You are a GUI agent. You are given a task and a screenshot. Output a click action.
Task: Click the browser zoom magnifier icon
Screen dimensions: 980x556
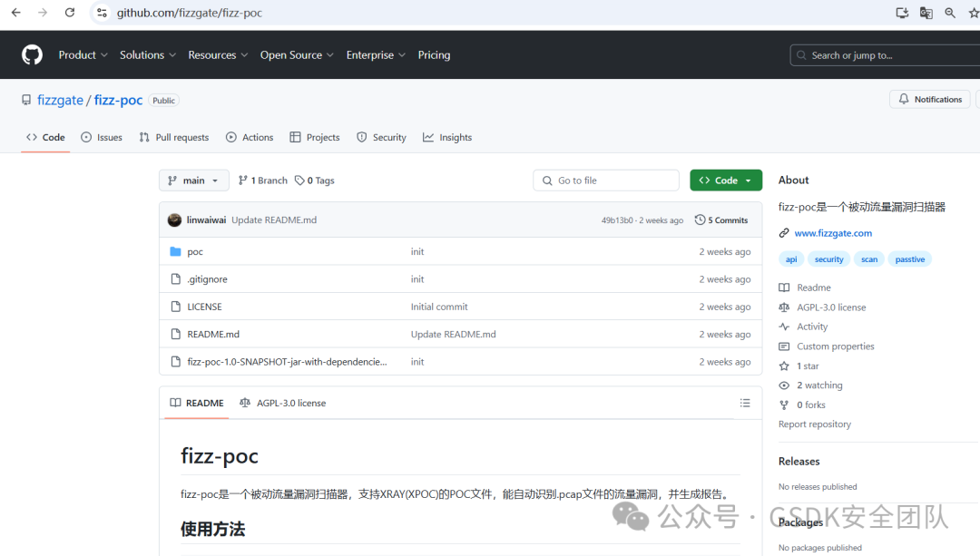point(950,13)
